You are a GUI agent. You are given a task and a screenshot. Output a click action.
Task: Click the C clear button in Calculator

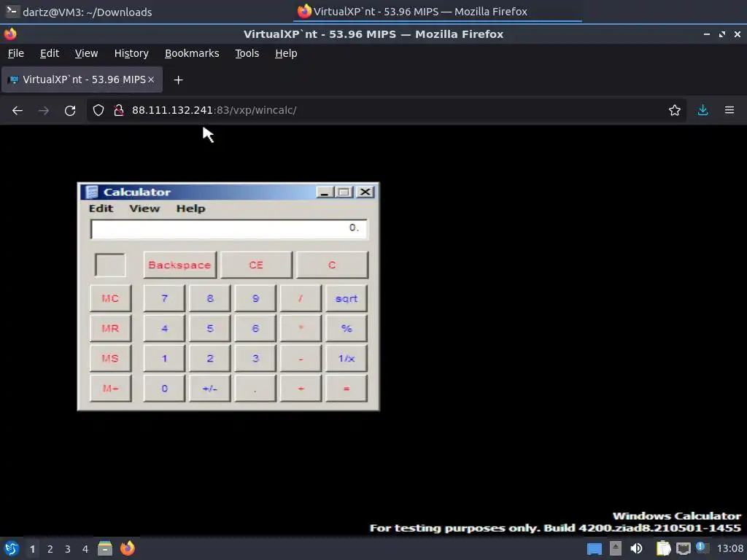click(x=332, y=265)
